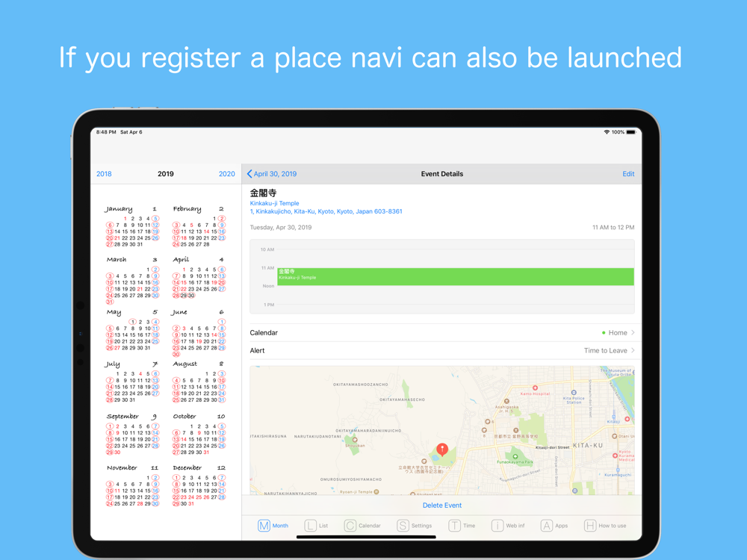Tap the battery indicator in status bar
The image size is (747, 560).
coord(630,132)
